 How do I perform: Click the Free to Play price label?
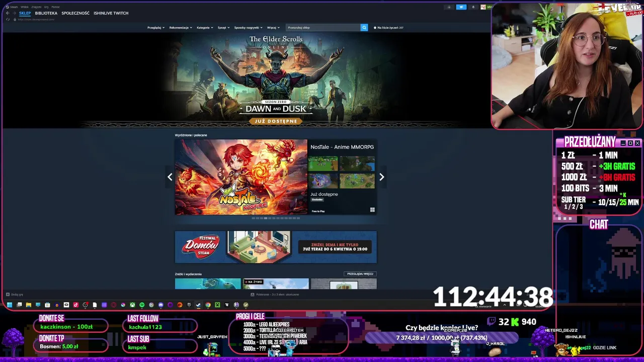(318, 211)
